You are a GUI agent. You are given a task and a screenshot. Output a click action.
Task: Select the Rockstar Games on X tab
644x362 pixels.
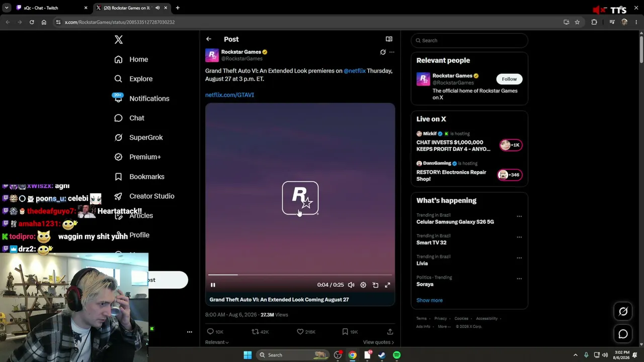127,8
